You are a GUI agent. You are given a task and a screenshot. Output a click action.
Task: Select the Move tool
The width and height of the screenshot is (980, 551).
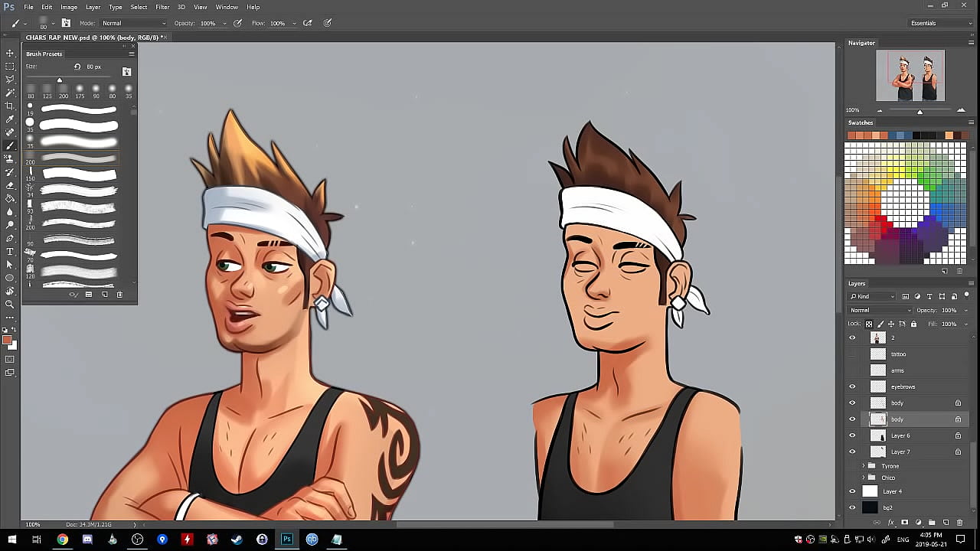tap(10, 53)
